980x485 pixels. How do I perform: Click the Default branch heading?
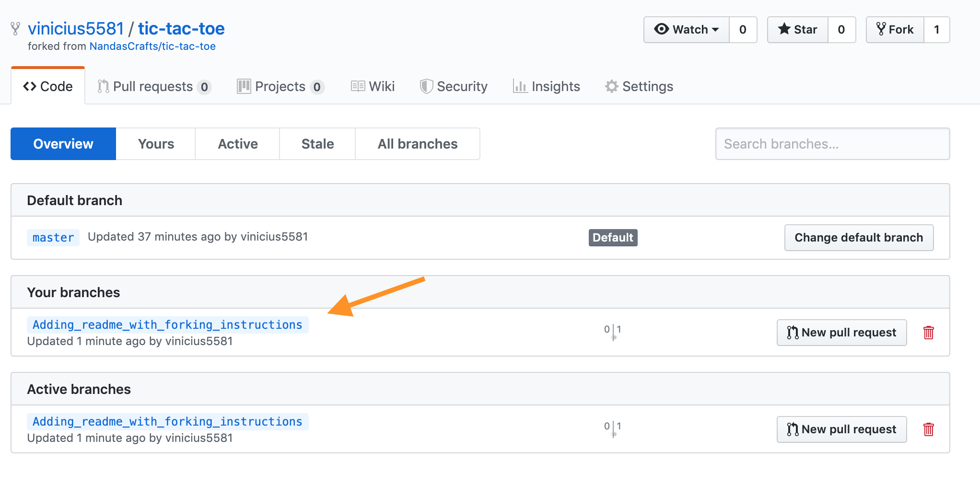click(x=74, y=200)
